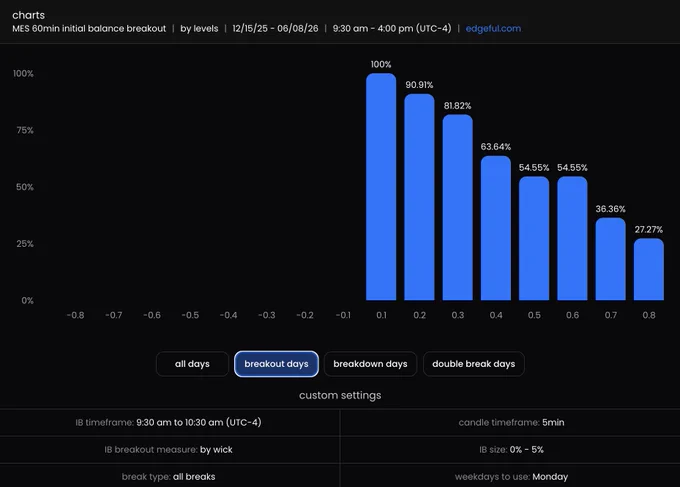Image resolution: width=680 pixels, height=487 pixels.
Task: Click the 0.5 level bar
Action: pyautogui.click(x=534, y=238)
